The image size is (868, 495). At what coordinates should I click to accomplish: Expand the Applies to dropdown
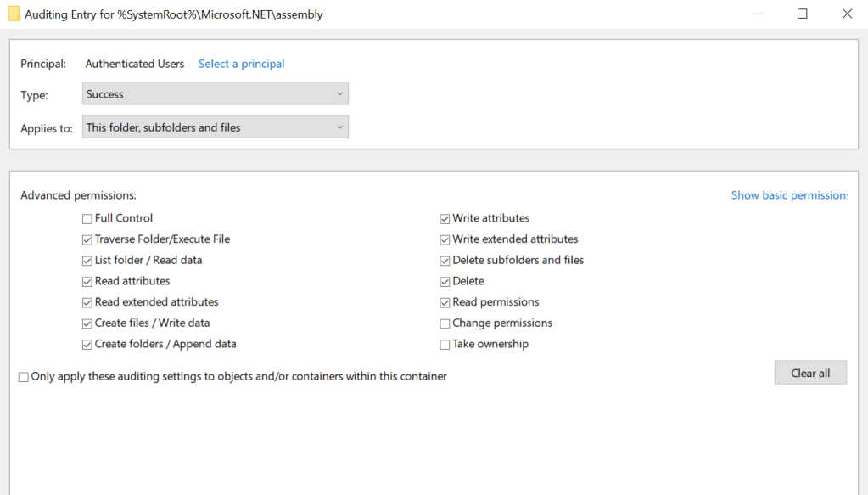216,127
